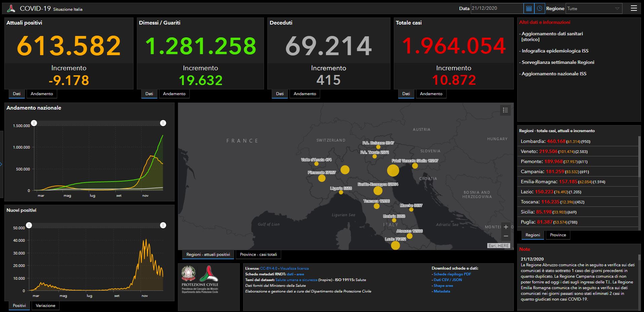Zoom out on the map
The height and width of the screenshot is (312, 644).
pos(506,236)
